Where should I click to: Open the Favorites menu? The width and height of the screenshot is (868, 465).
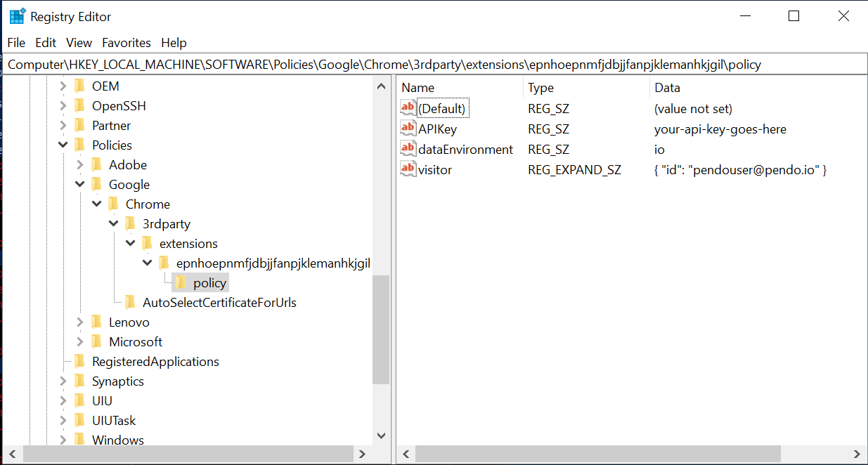point(127,43)
